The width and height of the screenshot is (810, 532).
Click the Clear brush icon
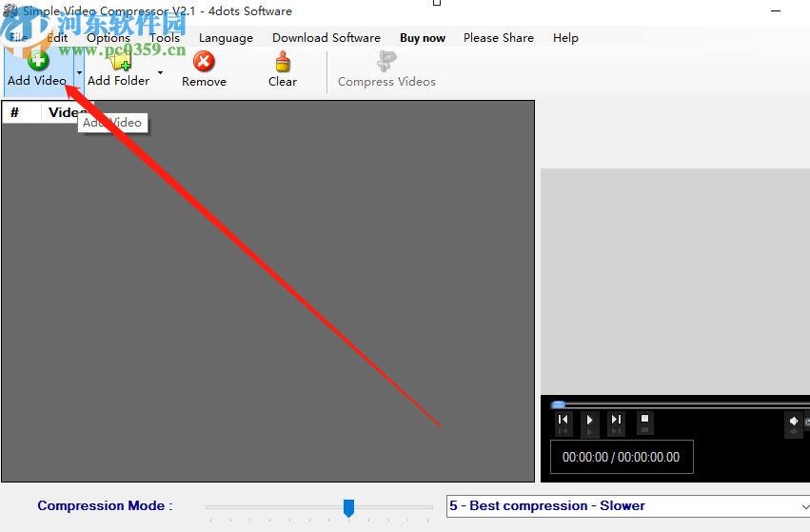coord(283,62)
